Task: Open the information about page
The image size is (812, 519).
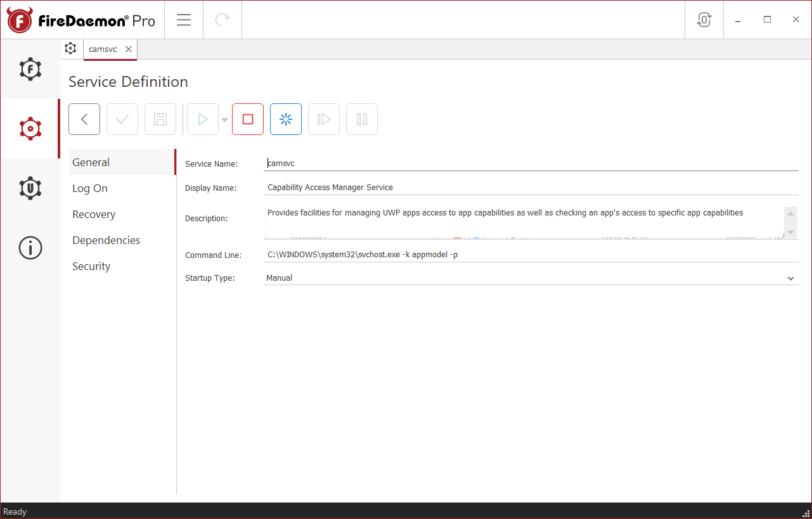Action: (x=30, y=248)
